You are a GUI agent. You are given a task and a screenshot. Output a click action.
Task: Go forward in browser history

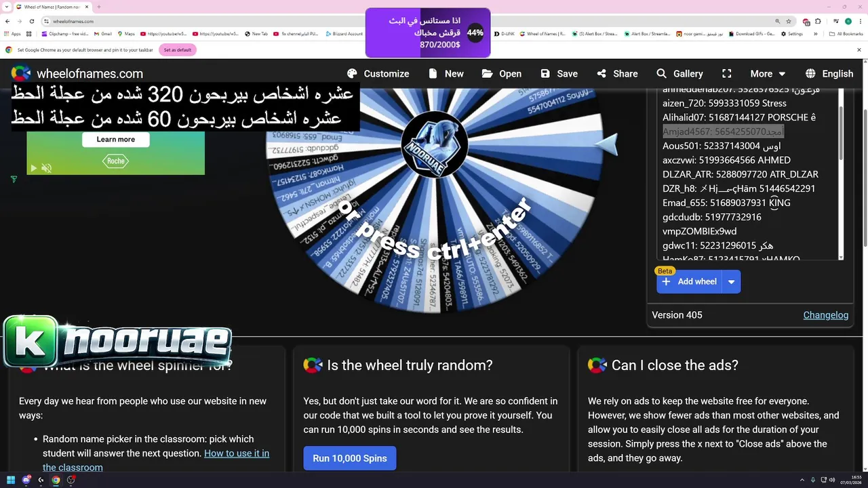coord(20,21)
